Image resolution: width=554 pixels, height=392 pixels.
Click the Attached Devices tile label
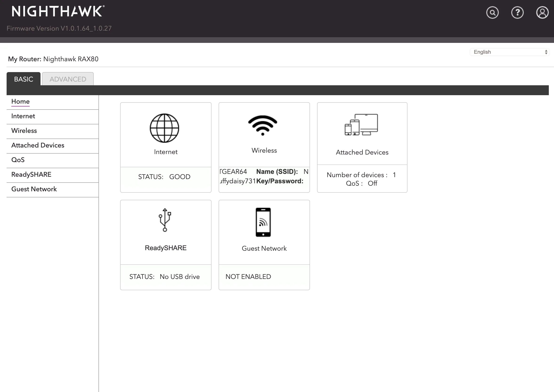362,152
